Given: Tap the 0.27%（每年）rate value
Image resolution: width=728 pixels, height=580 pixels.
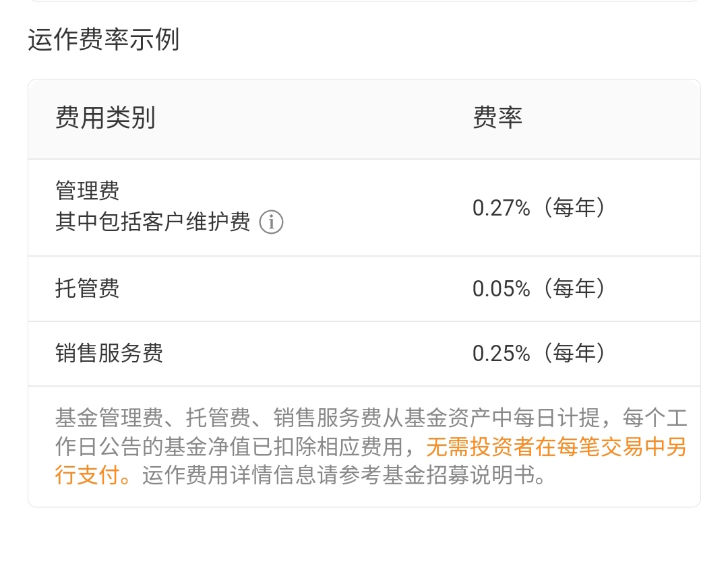Looking at the screenshot, I should coord(539,207).
